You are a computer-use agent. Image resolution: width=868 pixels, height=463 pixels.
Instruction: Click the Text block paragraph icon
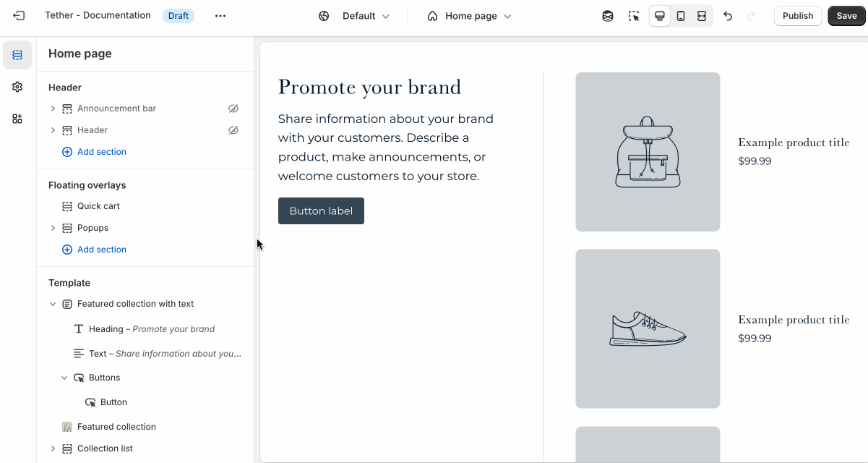point(79,354)
